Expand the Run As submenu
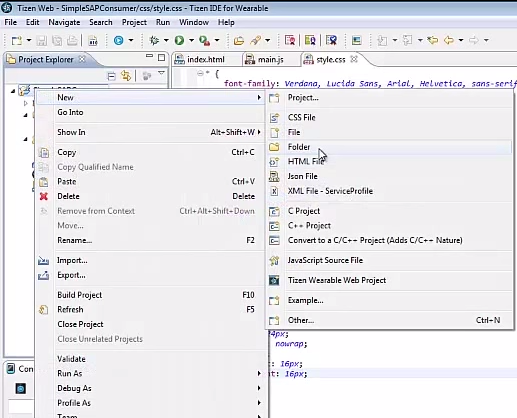The height and width of the screenshot is (418, 517). (150, 374)
